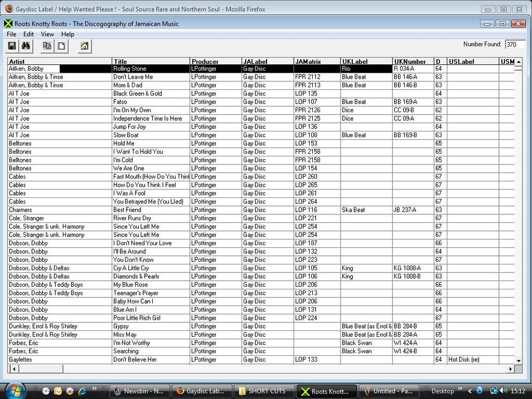
Task: Click the 'Jump For Joy' title cell
Action: point(151,127)
